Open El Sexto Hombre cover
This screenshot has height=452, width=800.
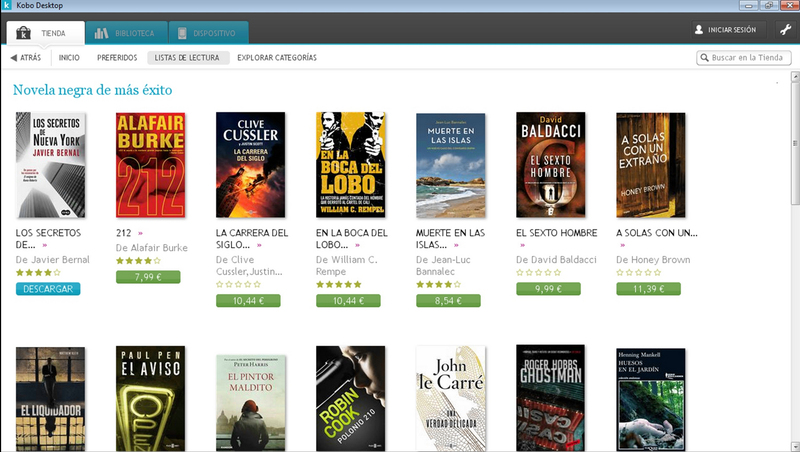coord(551,165)
